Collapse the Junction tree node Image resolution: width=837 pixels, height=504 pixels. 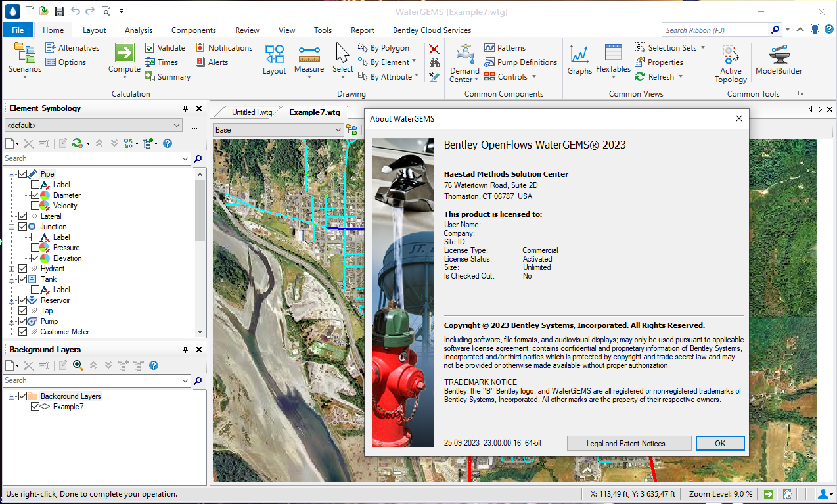[x=12, y=227]
